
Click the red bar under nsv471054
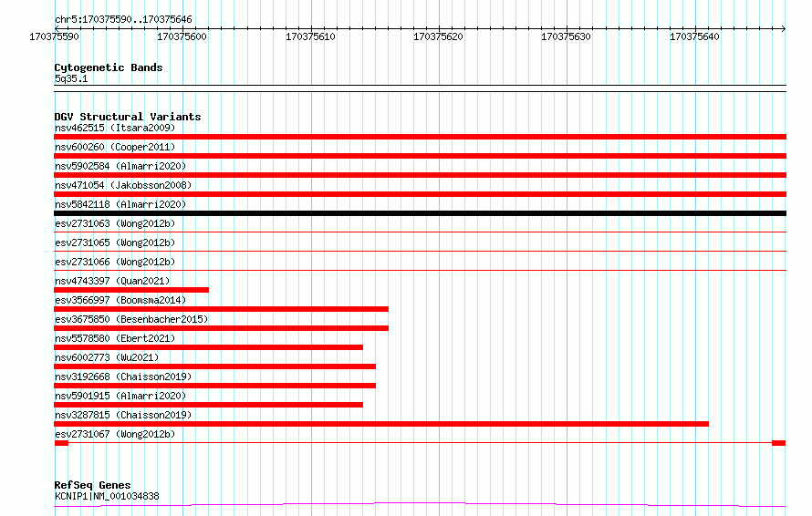coord(420,194)
